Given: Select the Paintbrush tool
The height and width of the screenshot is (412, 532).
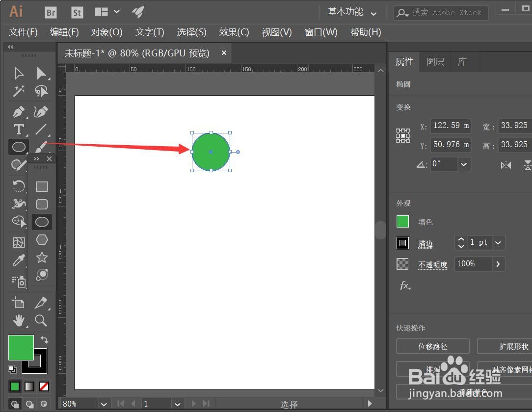Looking at the screenshot, I should click(41, 146).
